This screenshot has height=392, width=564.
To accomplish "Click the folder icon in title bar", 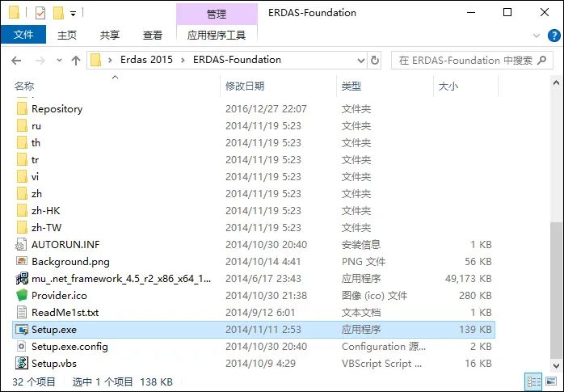I will click(x=15, y=13).
